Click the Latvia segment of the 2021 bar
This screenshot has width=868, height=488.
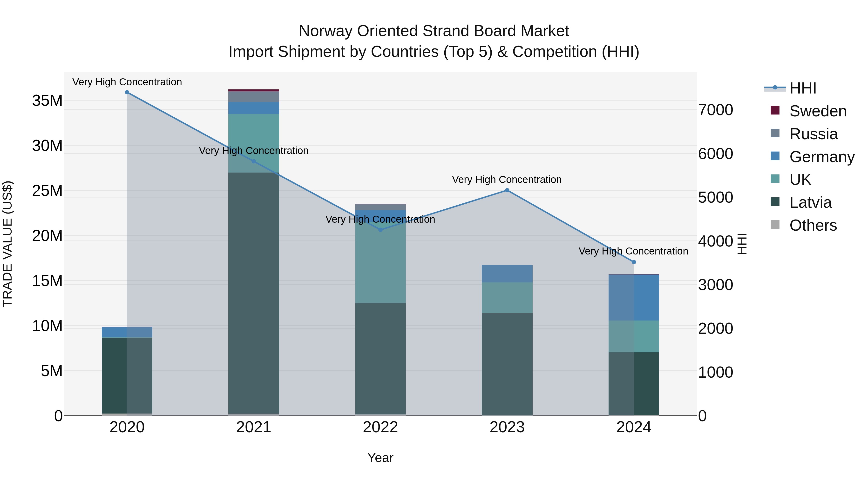pos(254,293)
